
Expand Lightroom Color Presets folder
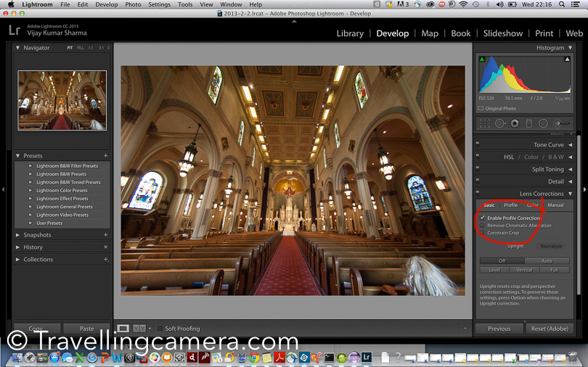point(30,190)
